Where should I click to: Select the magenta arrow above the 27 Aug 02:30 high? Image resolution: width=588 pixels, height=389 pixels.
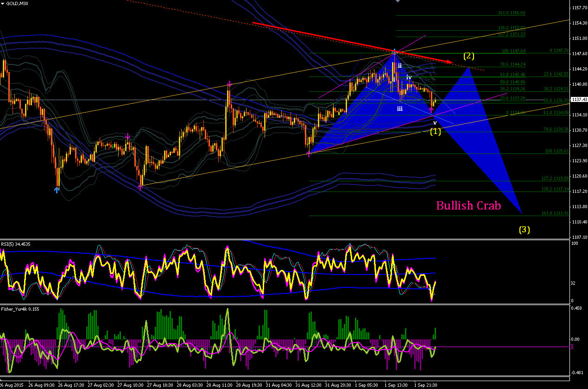point(128,136)
